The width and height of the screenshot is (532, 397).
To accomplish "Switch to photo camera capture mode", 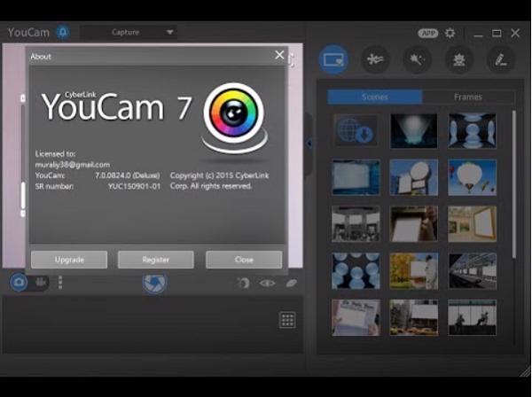I will click(x=19, y=282).
